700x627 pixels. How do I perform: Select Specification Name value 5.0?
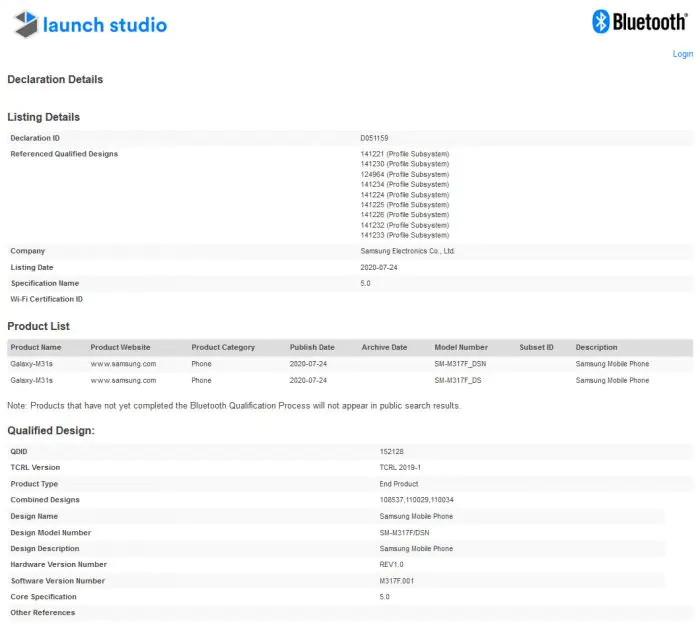click(x=365, y=283)
